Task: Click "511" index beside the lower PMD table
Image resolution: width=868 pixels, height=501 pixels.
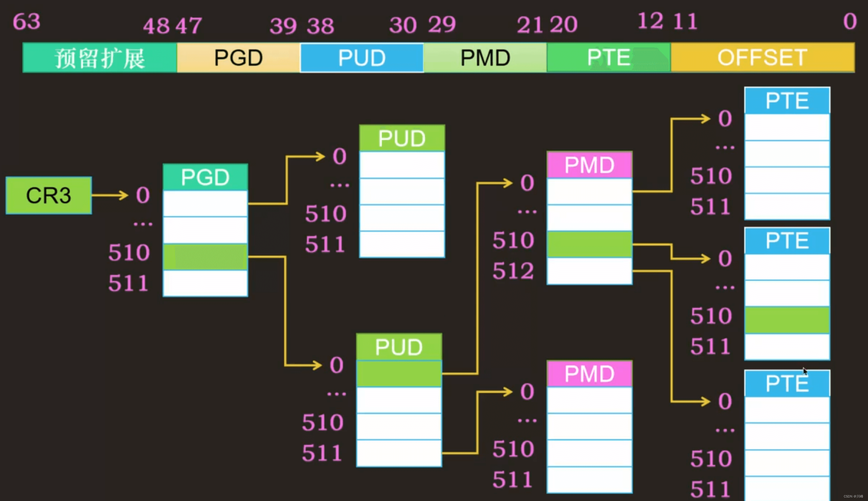Action: [513, 480]
